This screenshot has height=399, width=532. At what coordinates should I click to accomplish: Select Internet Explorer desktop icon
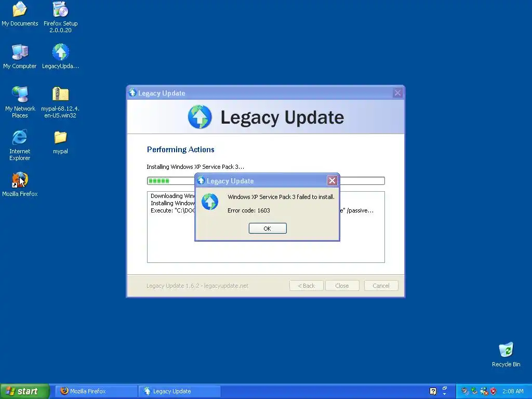point(20,145)
